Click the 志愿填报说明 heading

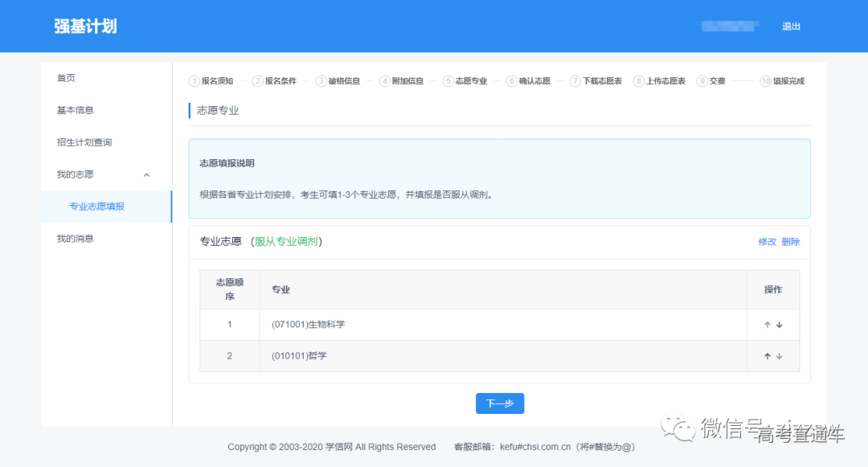click(x=227, y=163)
